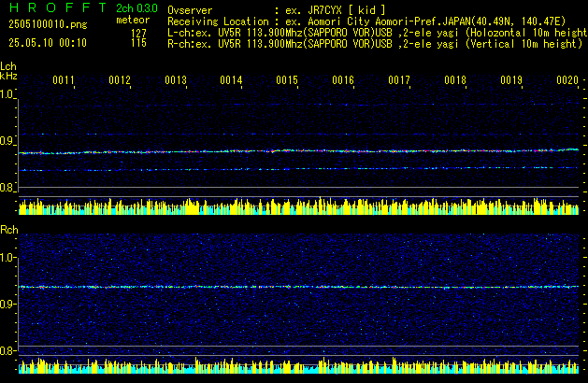Click the Rch 1.0 frequency axis label
The image size is (588, 383).
pos(7,258)
